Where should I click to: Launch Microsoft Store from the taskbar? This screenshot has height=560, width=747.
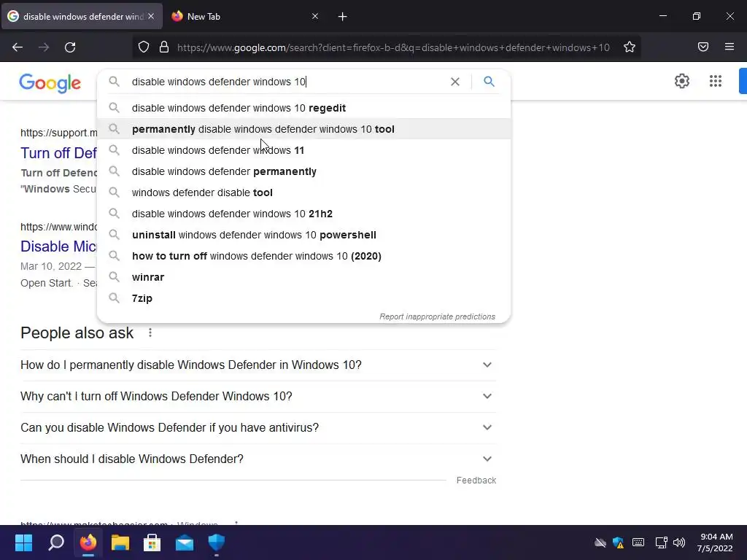pos(152,542)
